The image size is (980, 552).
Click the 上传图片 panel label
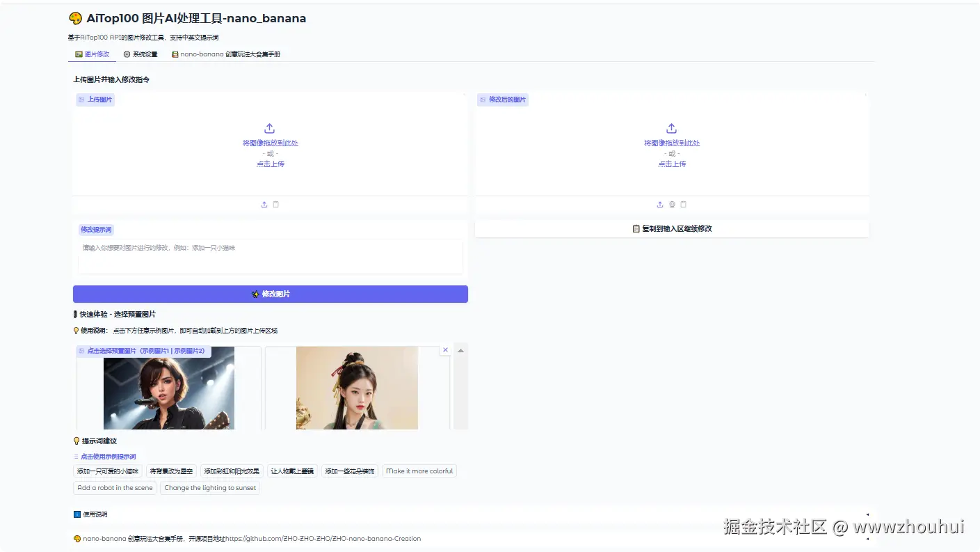pos(95,100)
